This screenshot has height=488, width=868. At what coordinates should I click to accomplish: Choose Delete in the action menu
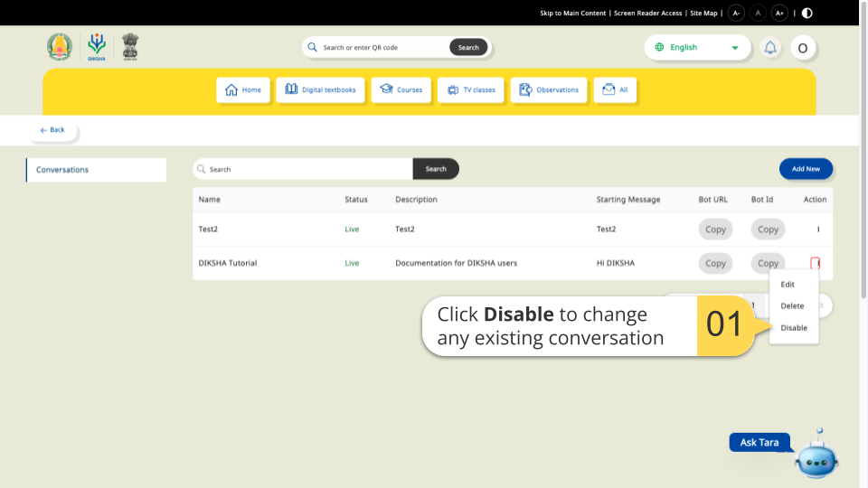coord(792,306)
